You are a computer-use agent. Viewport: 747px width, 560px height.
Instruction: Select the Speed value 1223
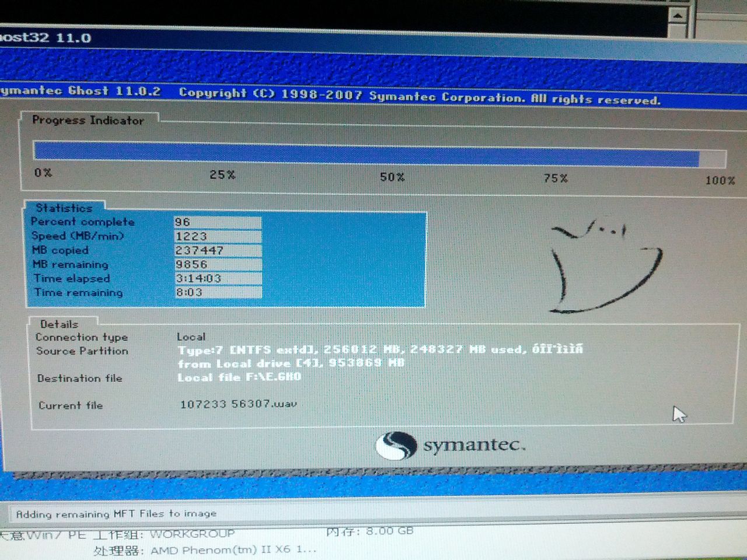point(218,236)
